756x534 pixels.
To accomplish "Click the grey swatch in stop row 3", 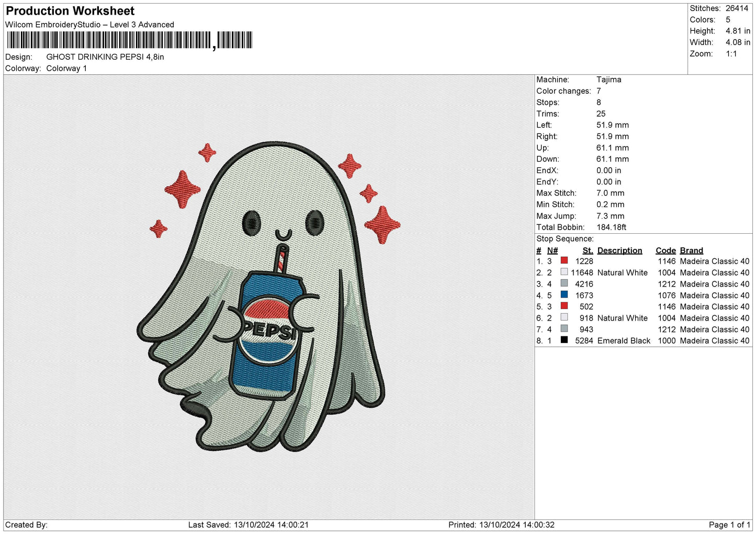I will 564,283.
